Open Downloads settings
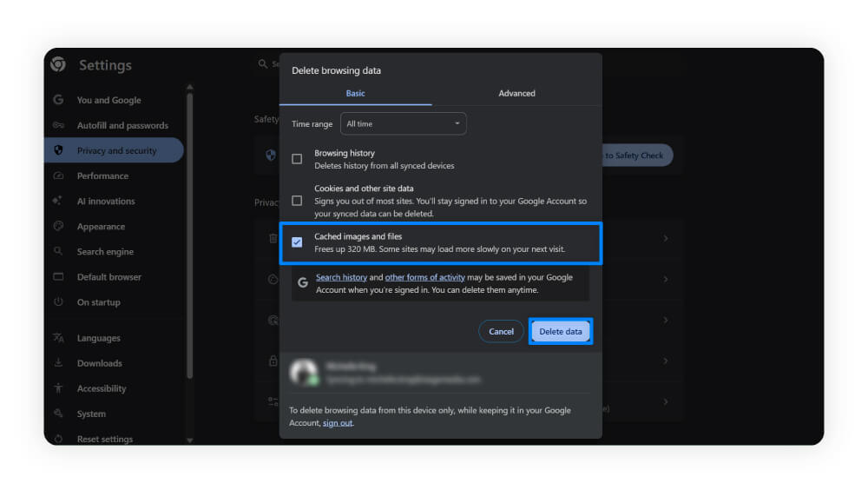 99,363
